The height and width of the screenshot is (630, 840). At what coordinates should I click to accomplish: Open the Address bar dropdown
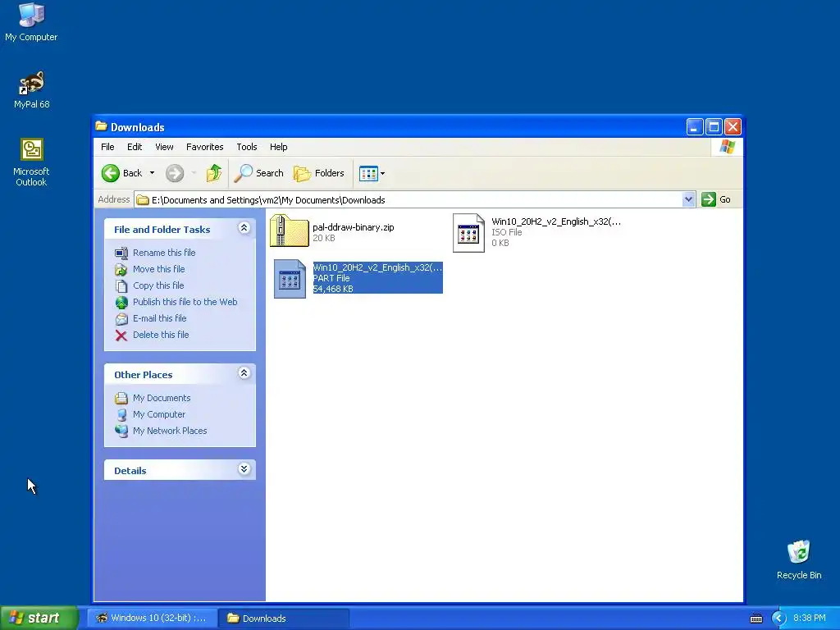[x=688, y=200]
